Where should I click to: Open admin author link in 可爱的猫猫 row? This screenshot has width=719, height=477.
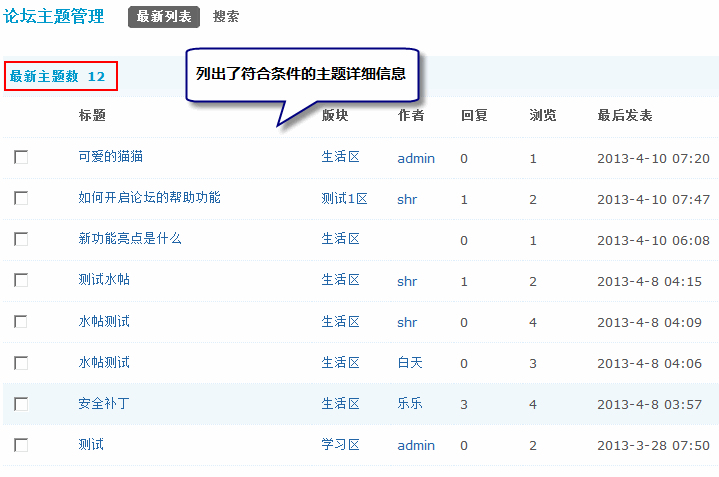pos(416,158)
